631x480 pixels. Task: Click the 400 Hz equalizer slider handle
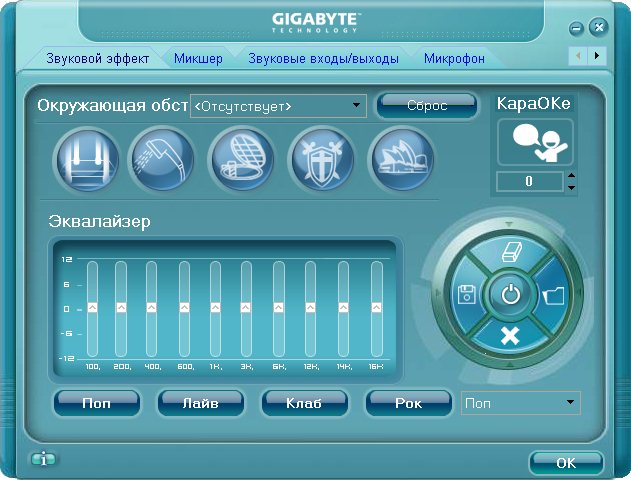click(x=151, y=308)
